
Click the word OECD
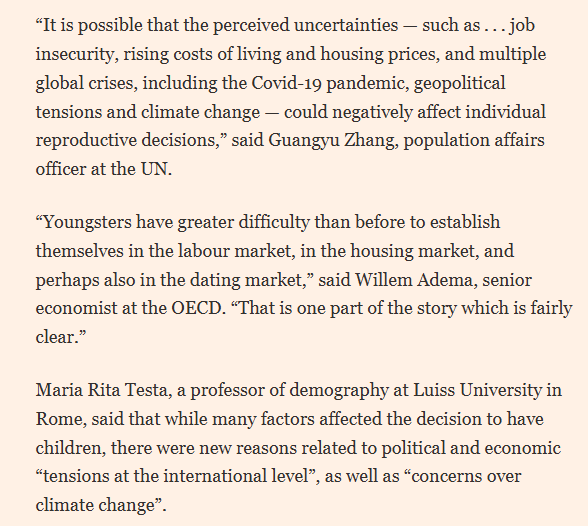coord(196,309)
